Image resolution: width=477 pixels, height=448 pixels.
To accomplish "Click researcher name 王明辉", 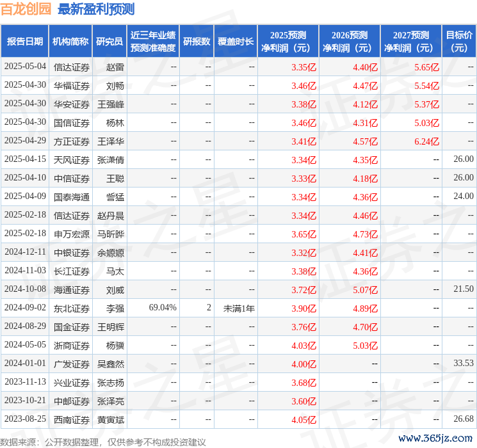I will [x=111, y=327].
